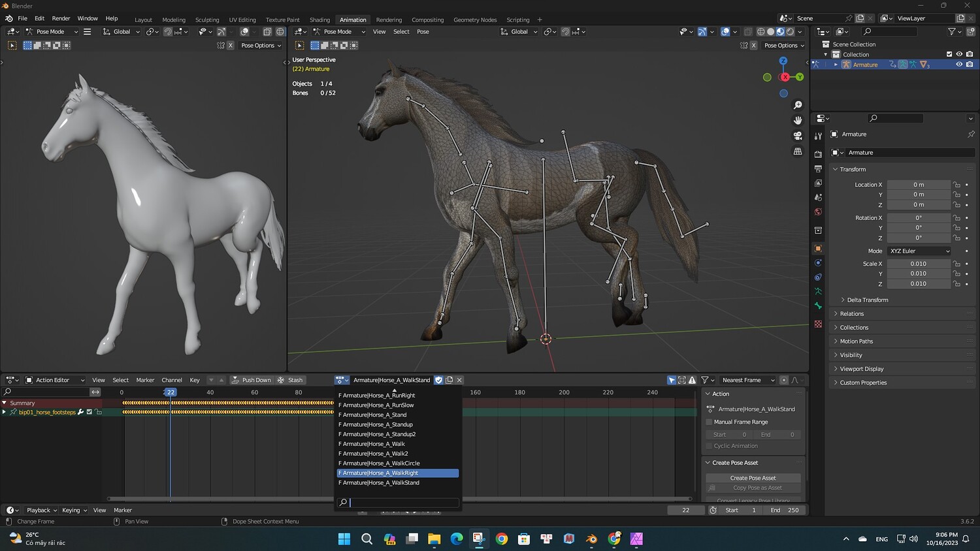The image size is (980, 551).
Task: Enable Manual Frame Range checkbox
Action: click(709, 422)
